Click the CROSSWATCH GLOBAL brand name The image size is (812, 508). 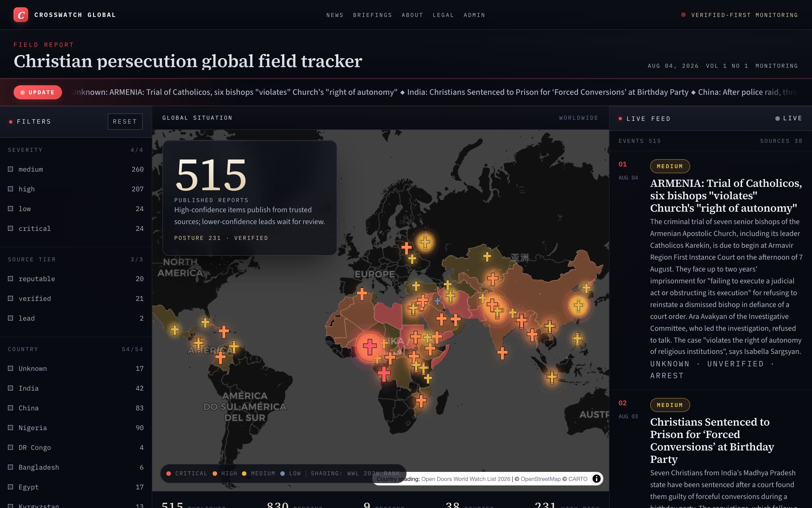click(75, 15)
